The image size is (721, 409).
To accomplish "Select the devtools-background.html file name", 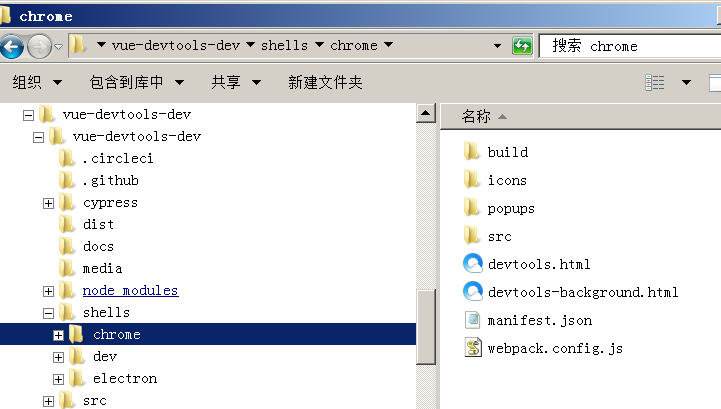I will tap(583, 293).
